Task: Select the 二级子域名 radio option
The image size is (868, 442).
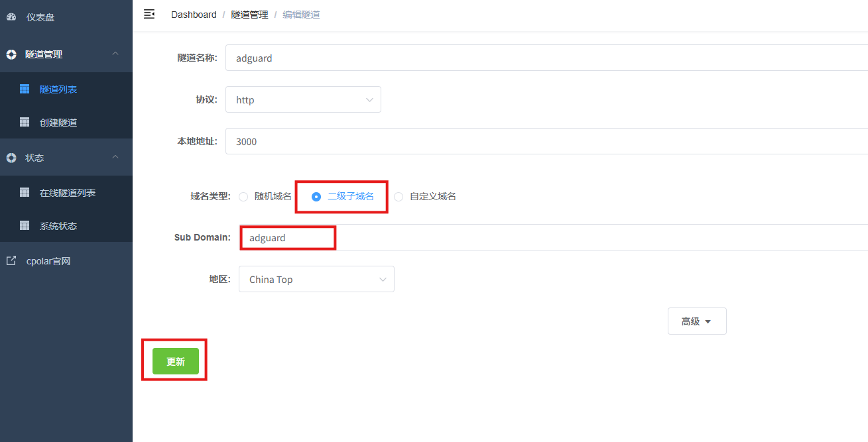Action: 316,196
